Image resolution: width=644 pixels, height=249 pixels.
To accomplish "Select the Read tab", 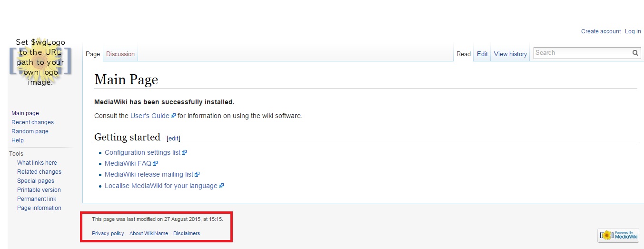I will [464, 54].
